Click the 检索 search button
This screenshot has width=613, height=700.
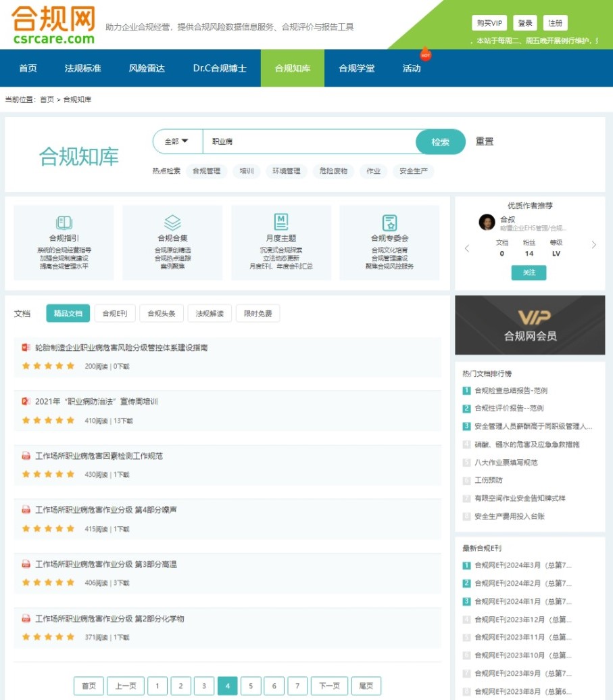441,142
